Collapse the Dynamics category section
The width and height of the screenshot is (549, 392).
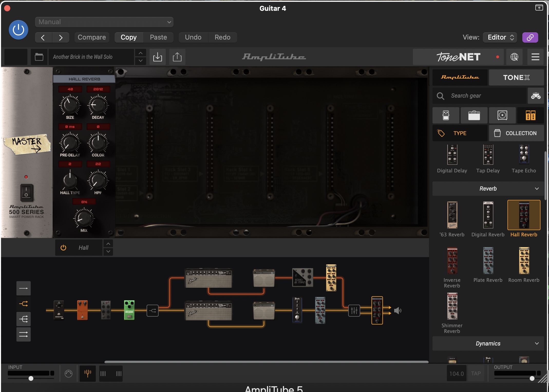pos(488,343)
